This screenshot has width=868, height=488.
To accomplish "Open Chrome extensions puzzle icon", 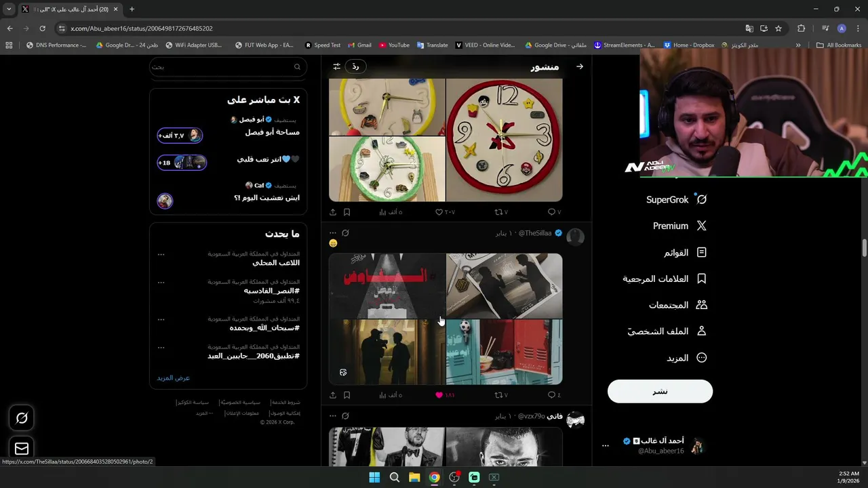I will pyautogui.click(x=802, y=28).
